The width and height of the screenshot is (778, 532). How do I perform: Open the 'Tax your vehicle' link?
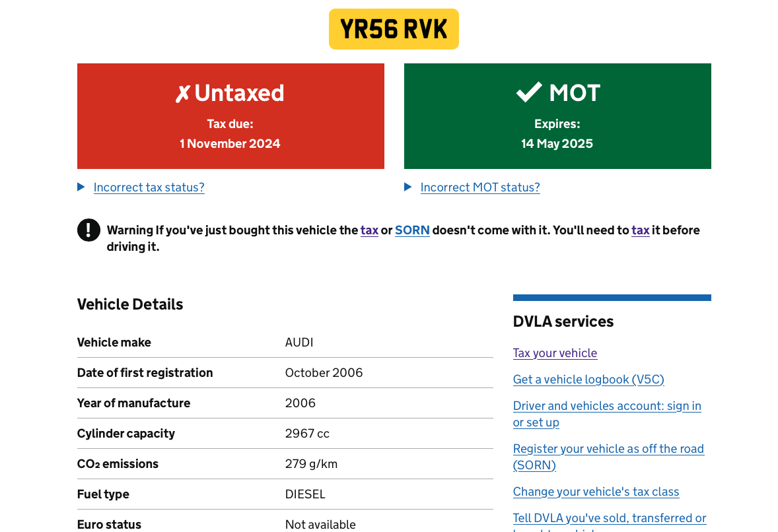(555, 353)
